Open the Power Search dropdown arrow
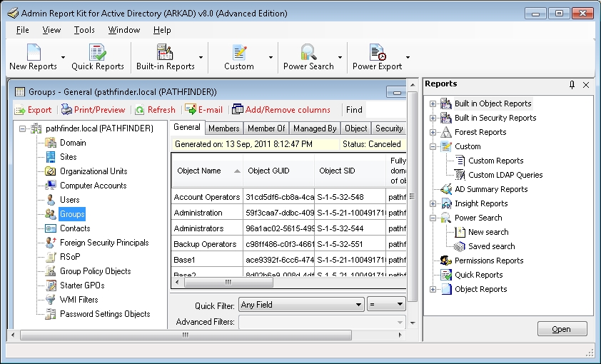601x364 pixels. (x=340, y=58)
